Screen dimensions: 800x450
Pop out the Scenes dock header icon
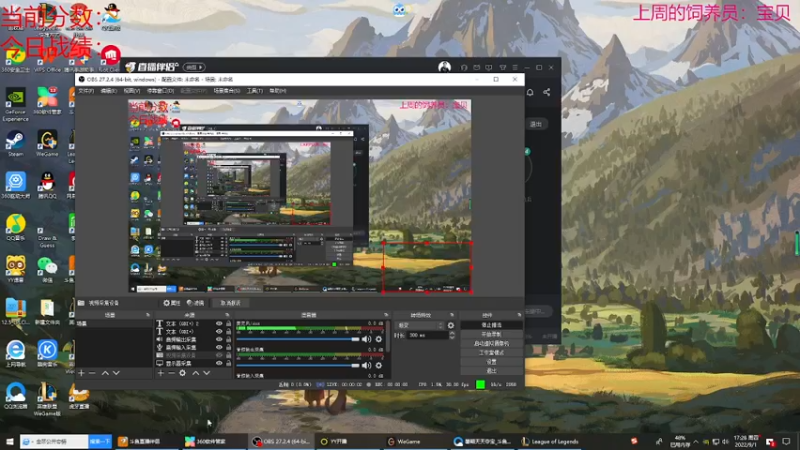coord(148,315)
